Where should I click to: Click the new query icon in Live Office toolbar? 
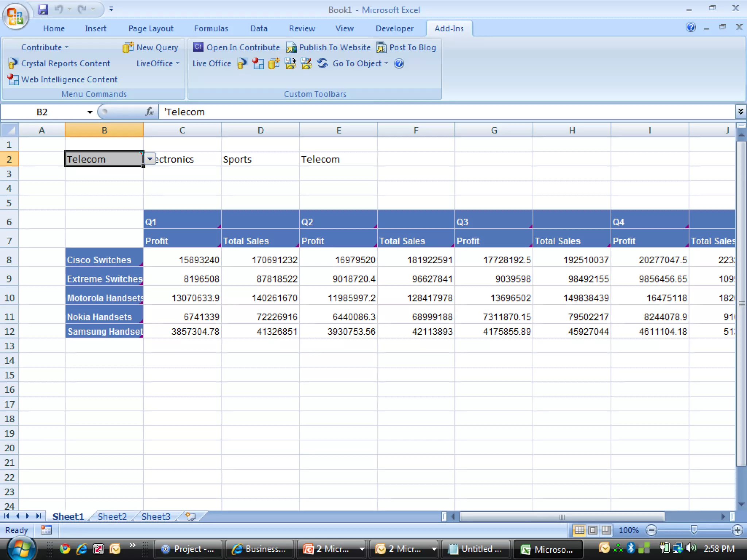click(x=274, y=63)
